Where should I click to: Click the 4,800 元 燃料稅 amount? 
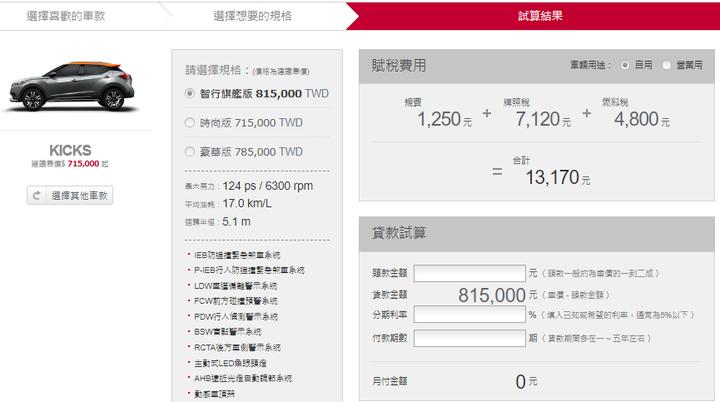[x=641, y=119]
